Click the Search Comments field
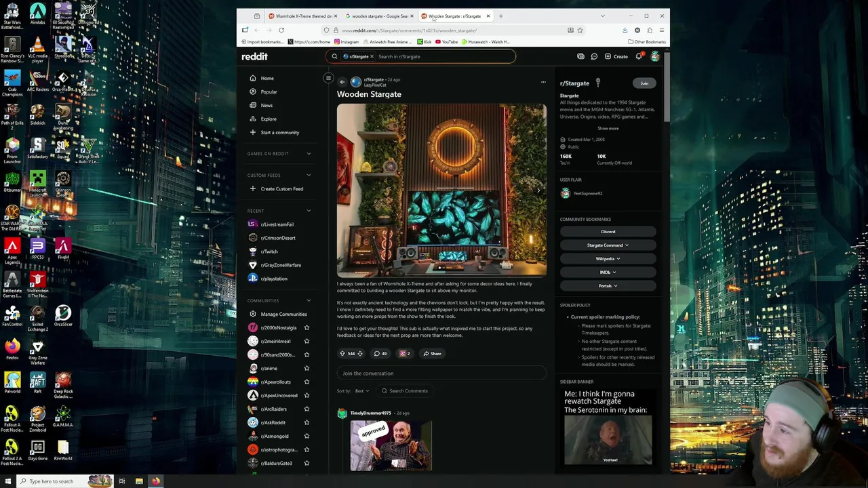This screenshot has height=488, width=868. 405,391
